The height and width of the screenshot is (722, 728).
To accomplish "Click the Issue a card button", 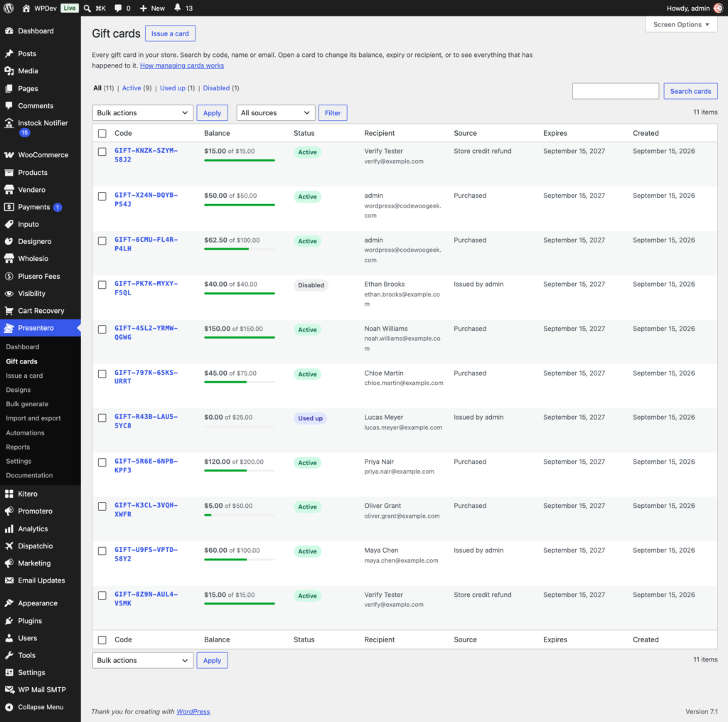I will pyautogui.click(x=170, y=33).
